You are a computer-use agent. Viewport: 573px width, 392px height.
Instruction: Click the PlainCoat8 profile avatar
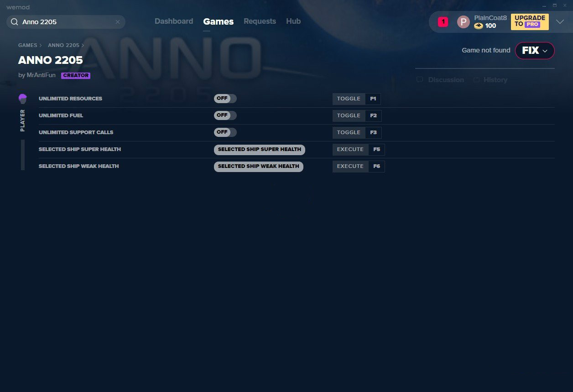[463, 22]
